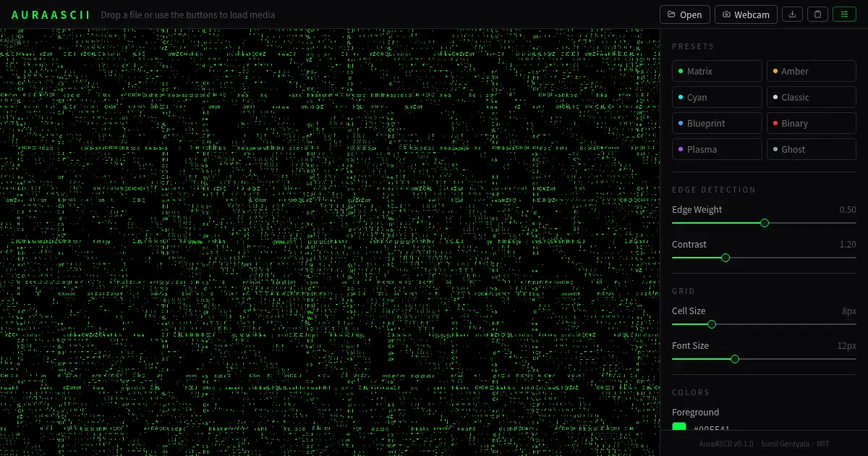
Task: Choose the Binary preset
Action: [812, 123]
